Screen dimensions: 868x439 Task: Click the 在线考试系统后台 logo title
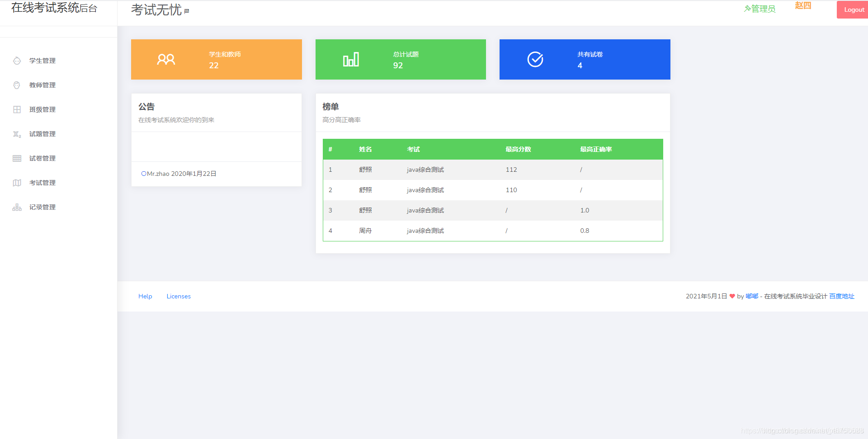(x=54, y=8)
